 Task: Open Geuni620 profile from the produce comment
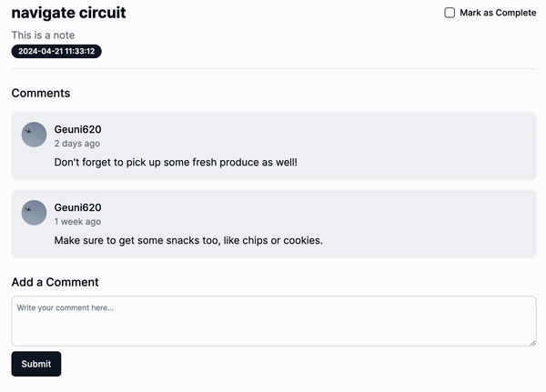[77, 129]
